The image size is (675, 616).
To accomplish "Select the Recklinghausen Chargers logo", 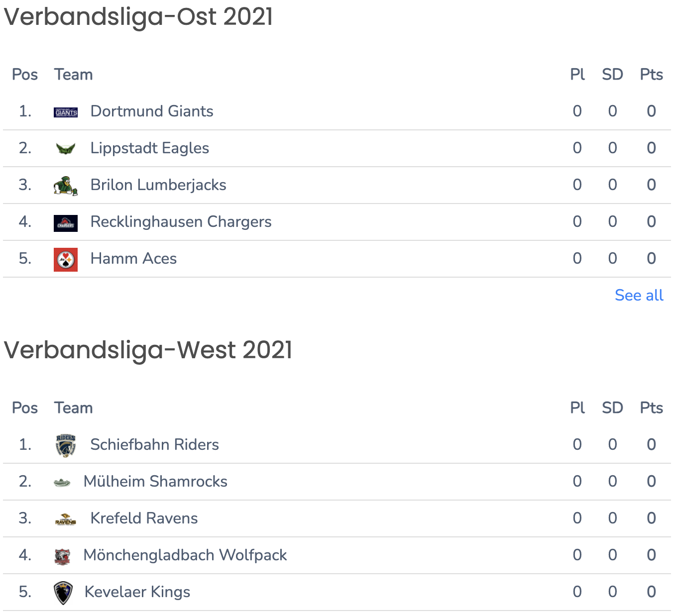I will 66,223.
